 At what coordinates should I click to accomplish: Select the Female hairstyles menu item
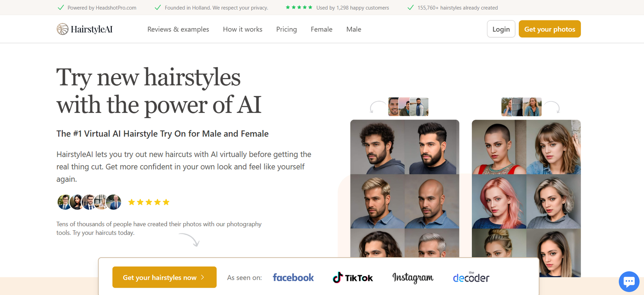pos(321,29)
